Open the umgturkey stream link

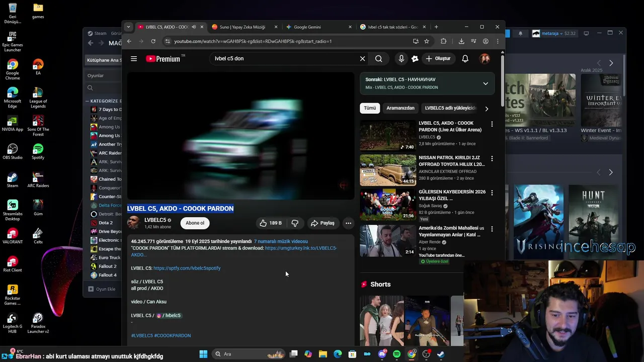click(301, 248)
